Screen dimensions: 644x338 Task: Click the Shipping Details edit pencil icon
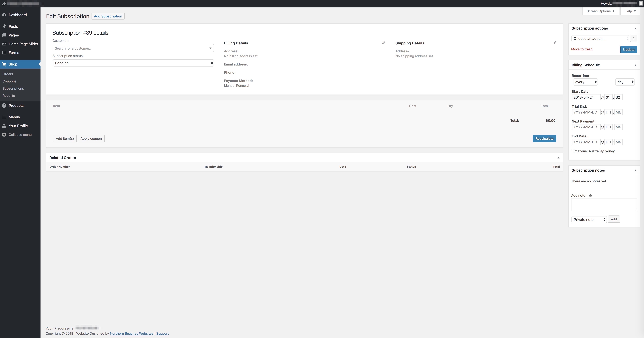click(555, 43)
